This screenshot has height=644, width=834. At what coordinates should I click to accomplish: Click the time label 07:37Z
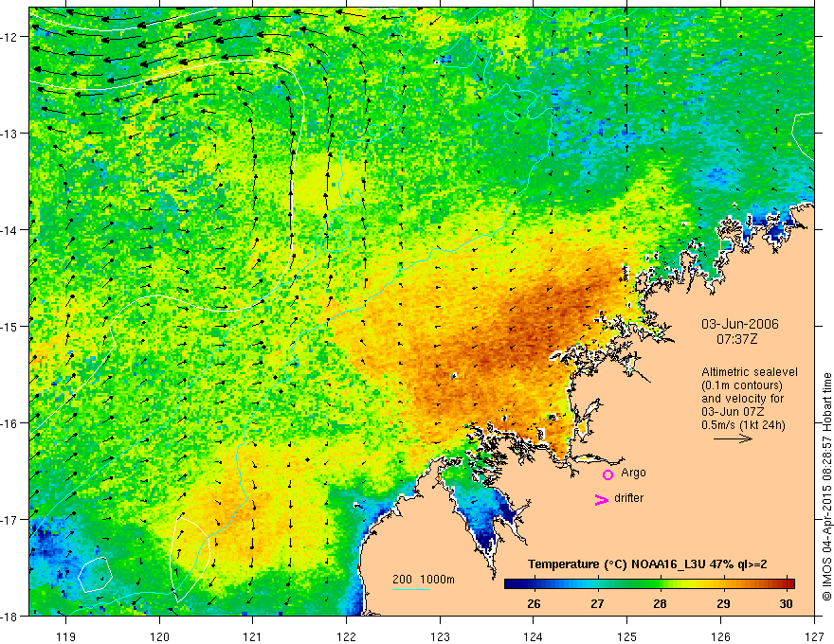point(736,339)
